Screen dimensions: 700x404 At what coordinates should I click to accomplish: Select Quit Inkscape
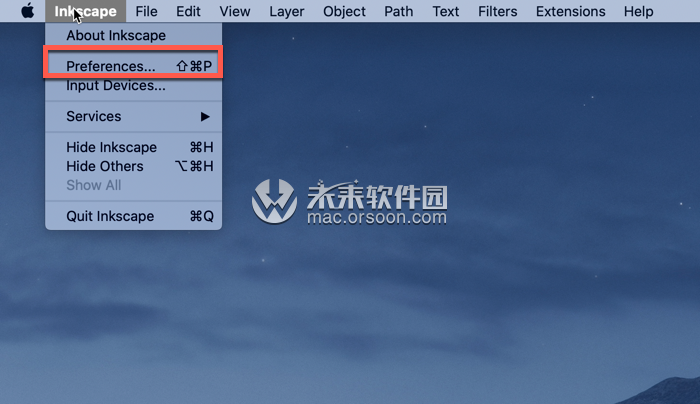click(133, 217)
